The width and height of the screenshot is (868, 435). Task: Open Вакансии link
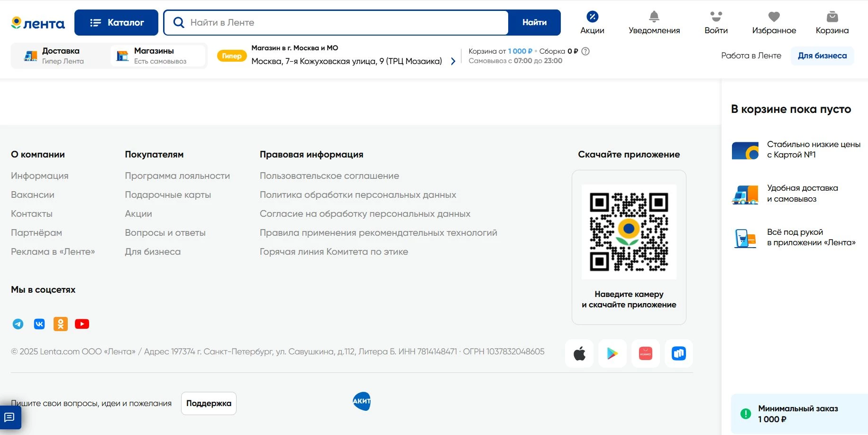click(x=33, y=194)
